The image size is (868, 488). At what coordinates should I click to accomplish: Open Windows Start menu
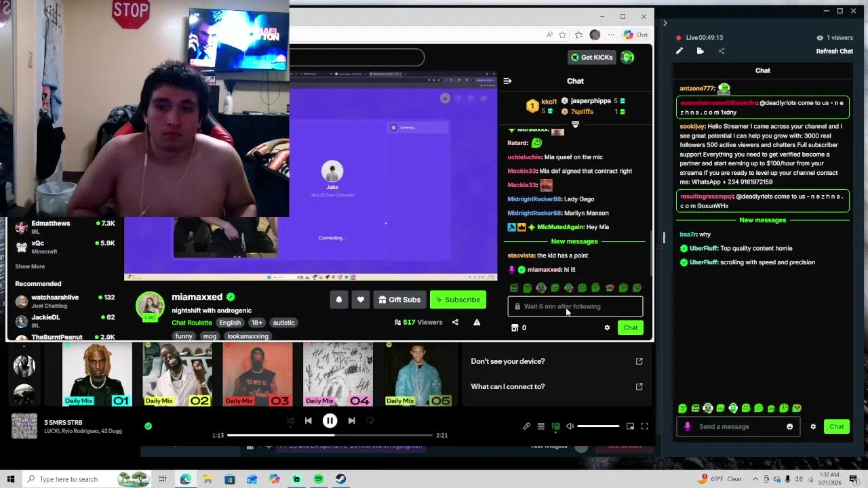click(x=10, y=479)
